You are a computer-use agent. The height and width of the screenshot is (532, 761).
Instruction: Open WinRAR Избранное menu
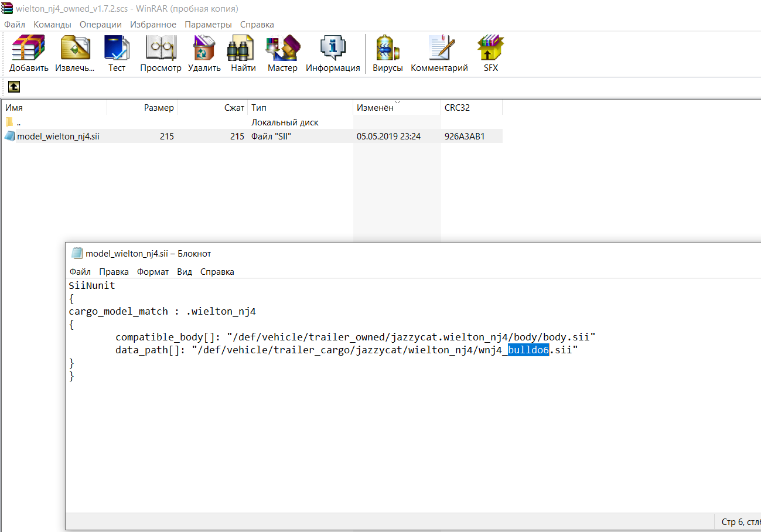tap(153, 25)
